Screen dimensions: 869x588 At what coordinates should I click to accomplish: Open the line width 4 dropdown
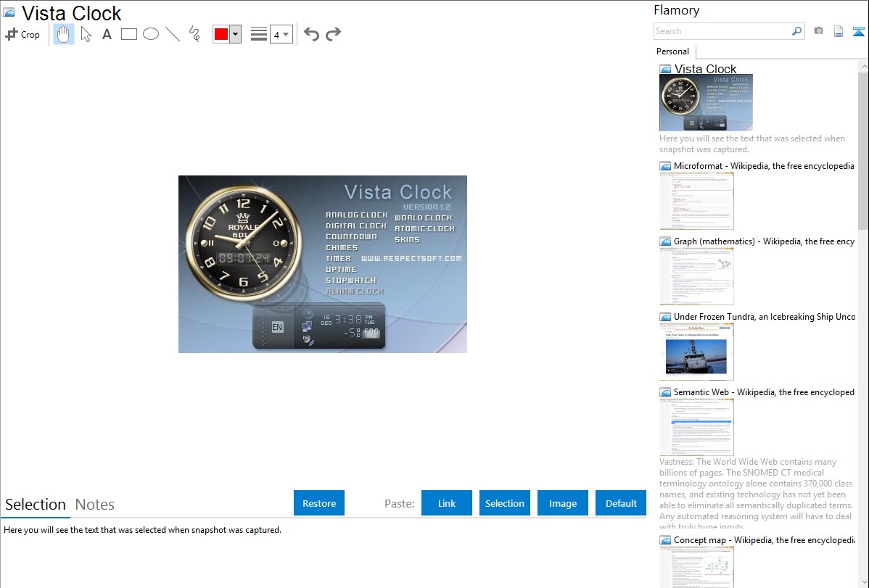[x=281, y=34]
